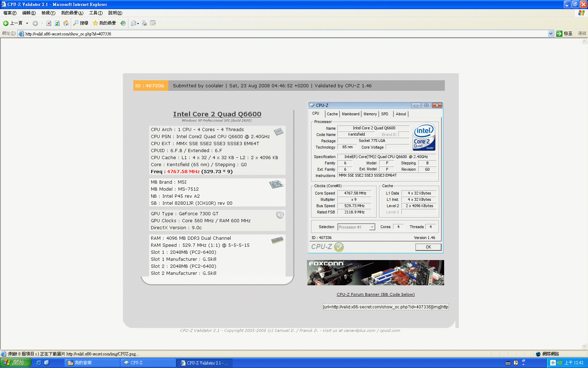
Task: Open the back history dropdown arrow
Action: (x=27, y=23)
